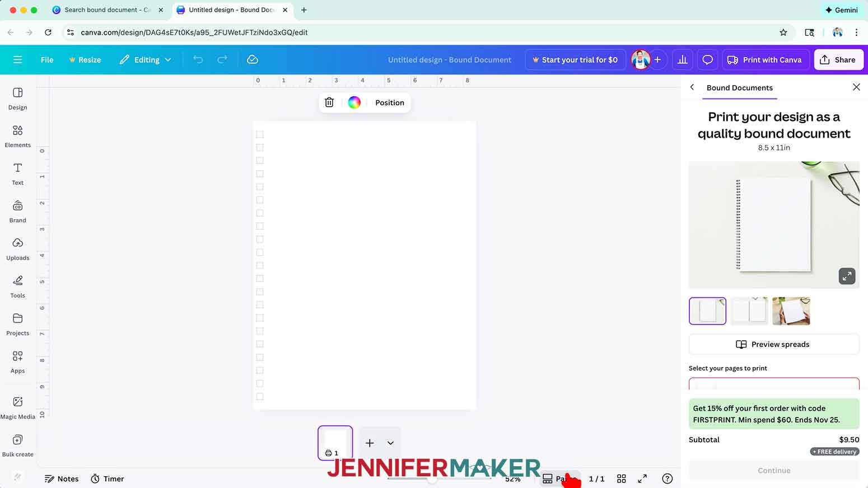This screenshot has width=868, height=488.
Task: Undo the last action
Action: click(198, 59)
